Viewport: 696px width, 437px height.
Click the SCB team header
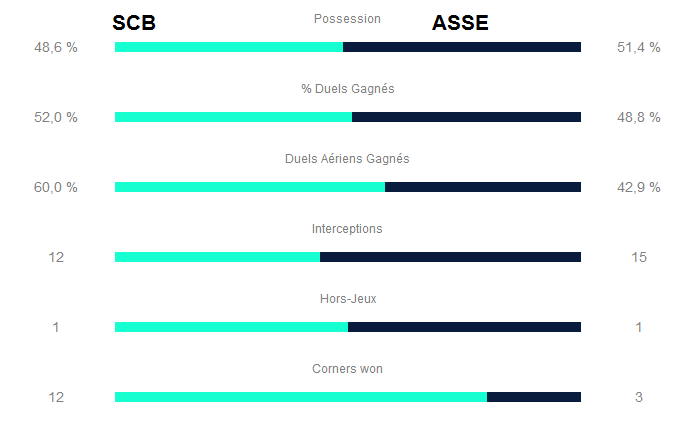[x=134, y=23]
